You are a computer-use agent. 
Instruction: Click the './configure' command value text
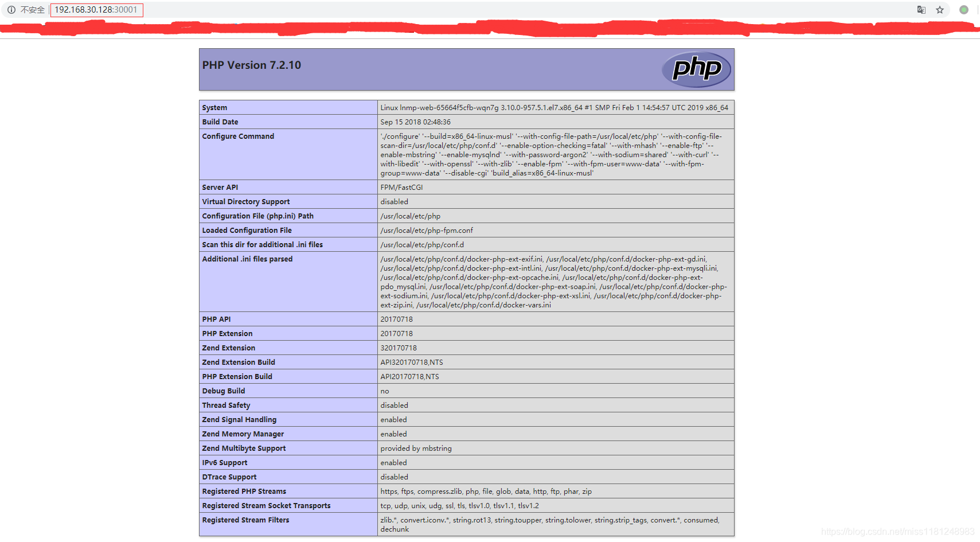click(x=551, y=155)
